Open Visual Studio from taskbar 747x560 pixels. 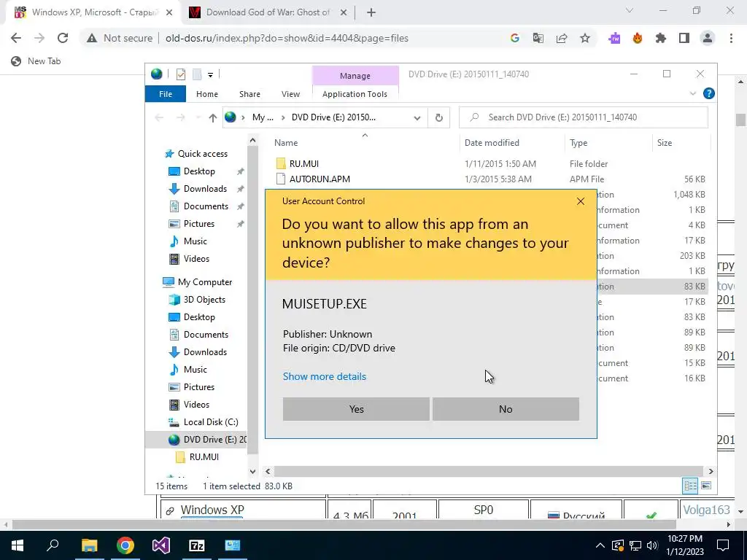[x=161, y=545]
